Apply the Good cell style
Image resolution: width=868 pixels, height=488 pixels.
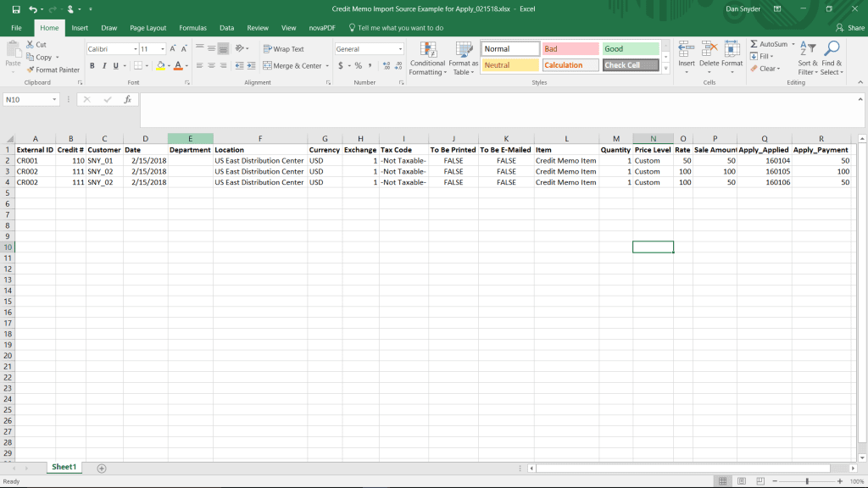tap(631, 49)
